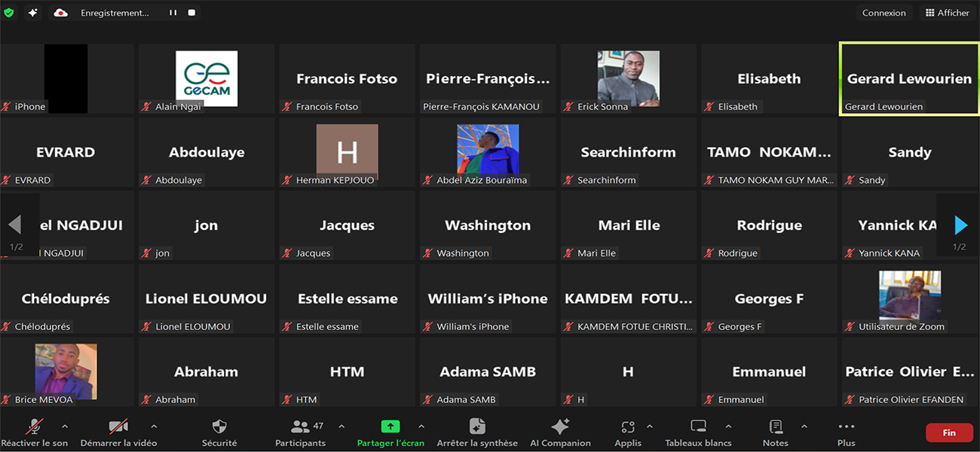980x452 pixels.
Task: Unmute microphone with Réactiver le son
Action: point(34,432)
